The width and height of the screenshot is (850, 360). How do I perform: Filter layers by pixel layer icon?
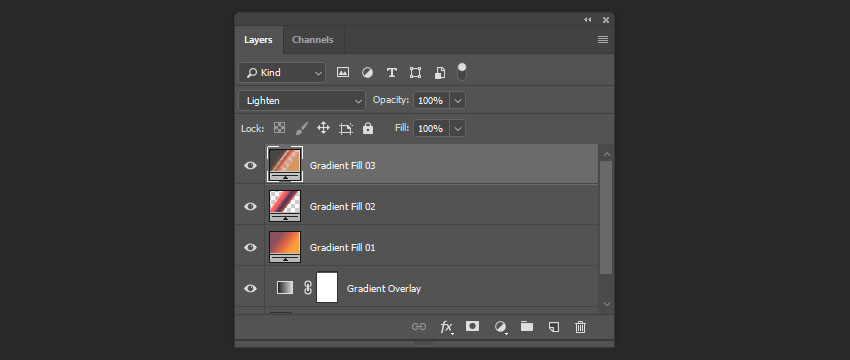point(343,72)
